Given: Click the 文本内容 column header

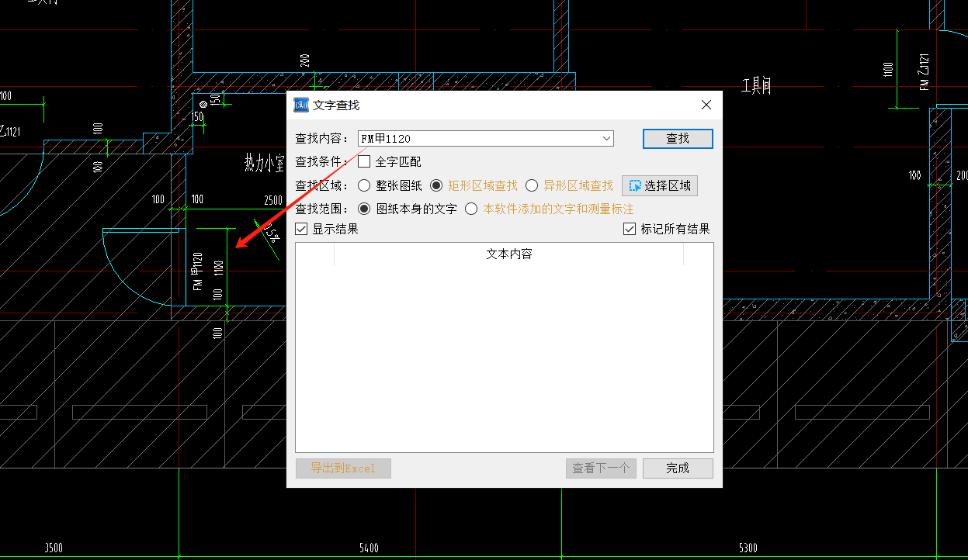Looking at the screenshot, I should pos(508,254).
